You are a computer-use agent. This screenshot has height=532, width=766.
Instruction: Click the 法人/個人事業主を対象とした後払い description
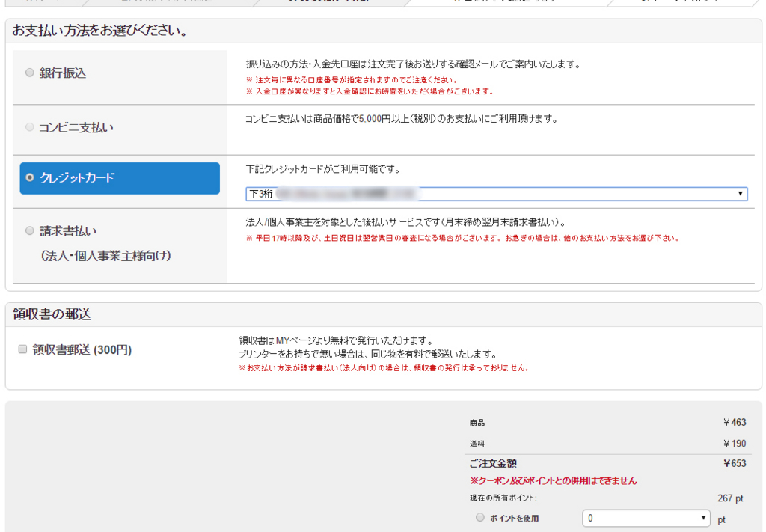(406, 223)
